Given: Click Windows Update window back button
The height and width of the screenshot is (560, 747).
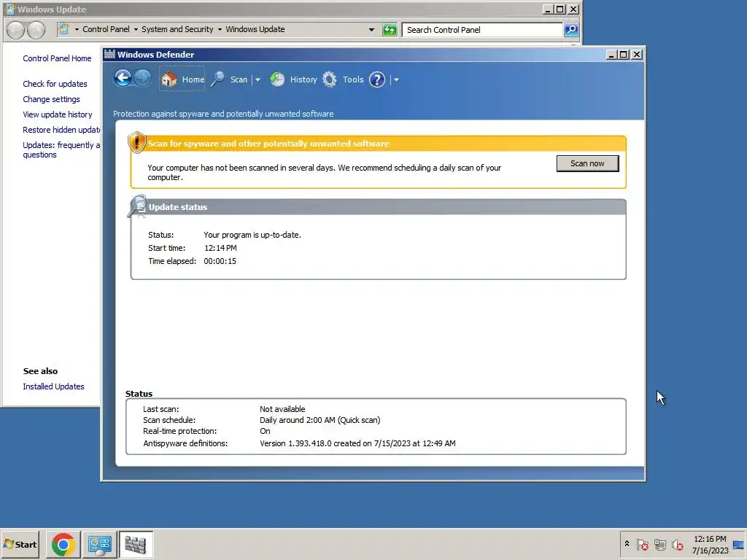Looking at the screenshot, I should point(16,29).
